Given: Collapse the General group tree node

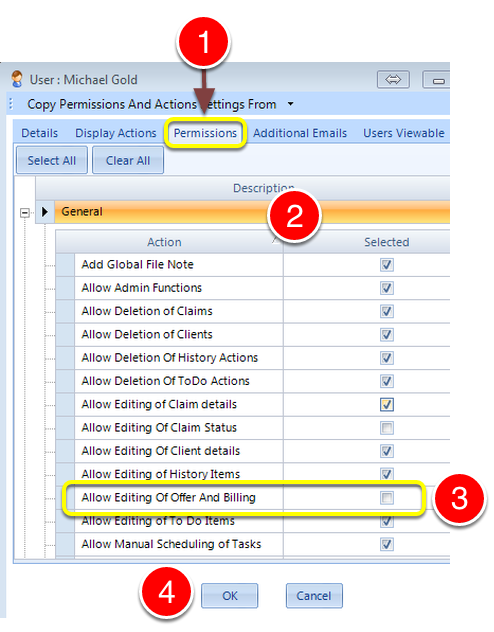Looking at the screenshot, I should click(25, 212).
